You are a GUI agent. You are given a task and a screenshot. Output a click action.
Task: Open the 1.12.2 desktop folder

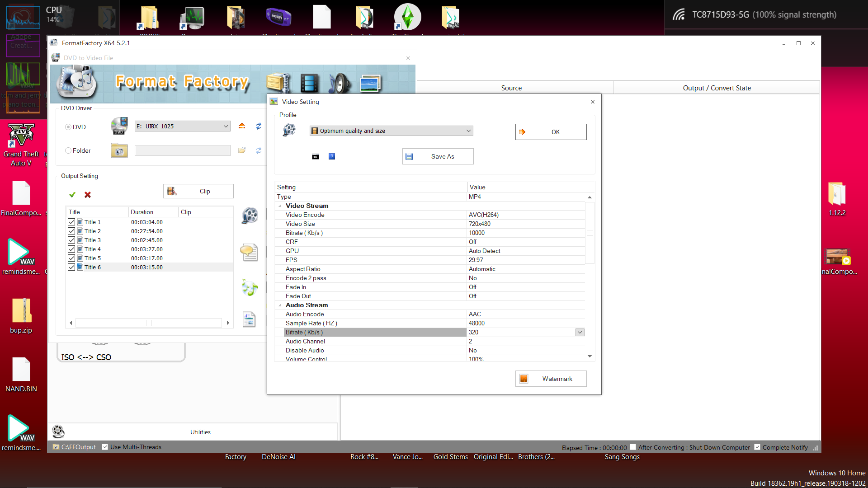[x=837, y=199]
